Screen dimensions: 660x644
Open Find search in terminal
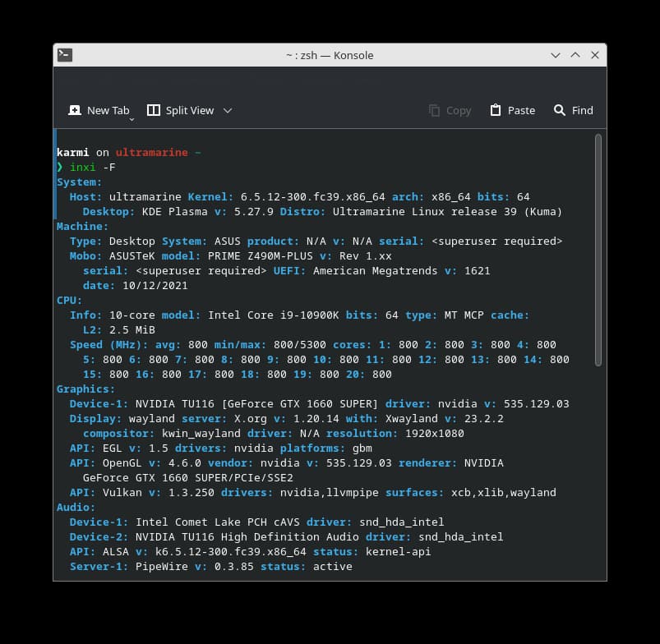(x=574, y=111)
